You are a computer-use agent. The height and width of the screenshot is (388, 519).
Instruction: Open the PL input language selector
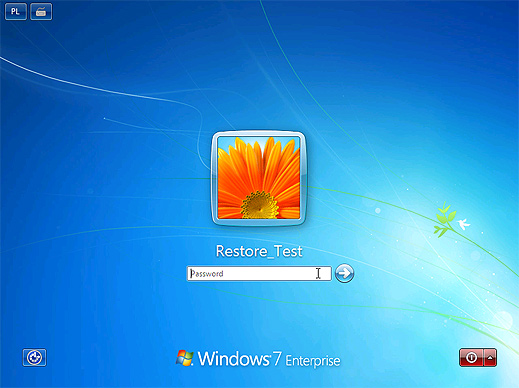tap(16, 12)
